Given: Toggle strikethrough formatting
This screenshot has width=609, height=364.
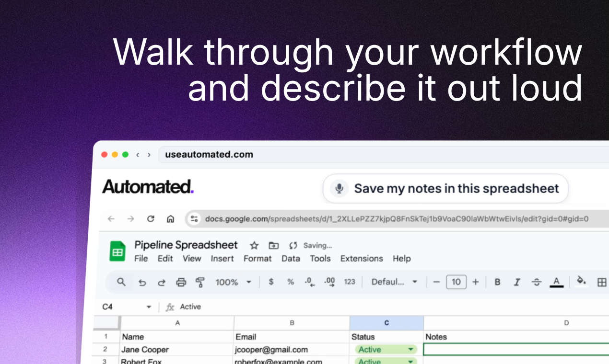Looking at the screenshot, I should (536, 282).
